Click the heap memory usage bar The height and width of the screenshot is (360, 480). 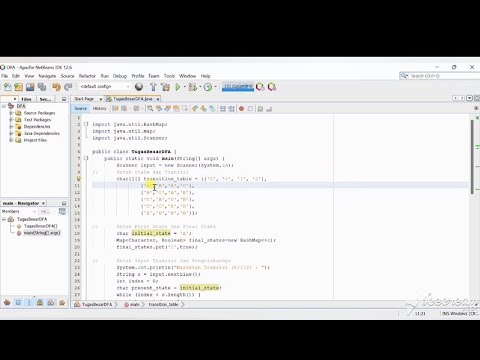point(238,87)
